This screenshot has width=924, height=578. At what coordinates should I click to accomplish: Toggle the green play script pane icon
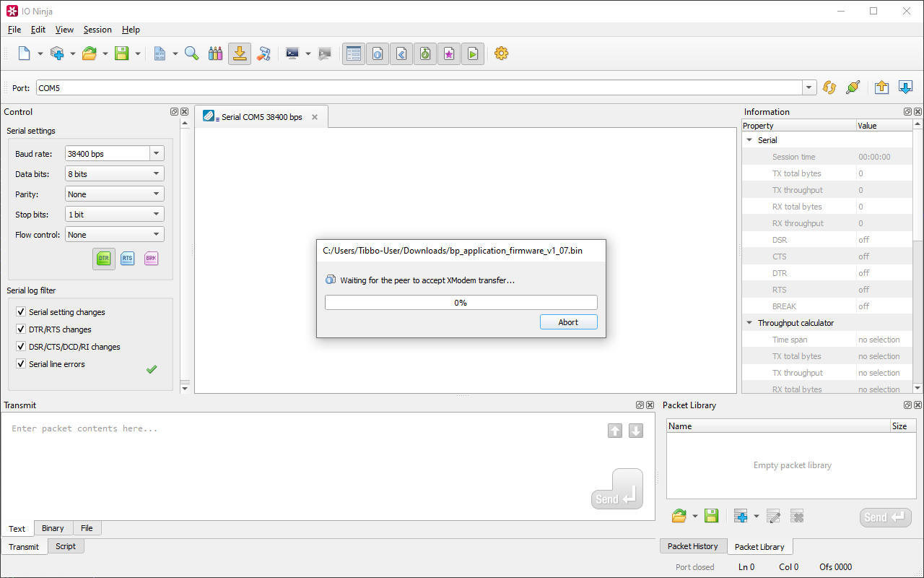click(473, 53)
